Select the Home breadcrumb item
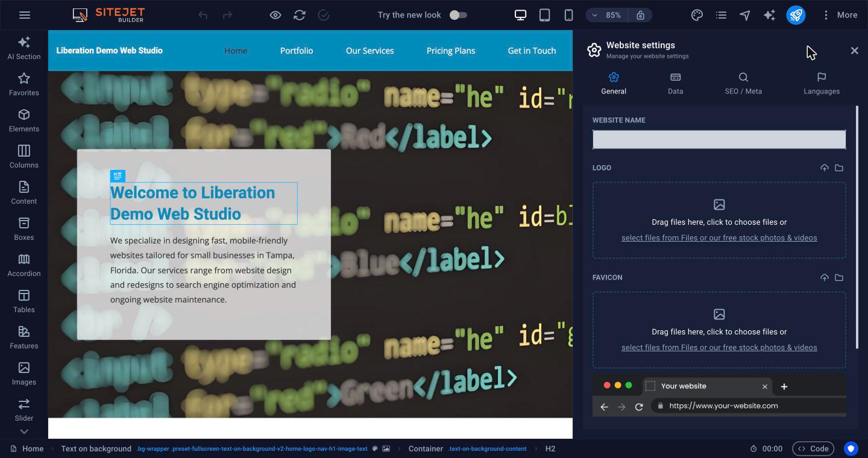The width and height of the screenshot is (868, 458). [27, 449]
